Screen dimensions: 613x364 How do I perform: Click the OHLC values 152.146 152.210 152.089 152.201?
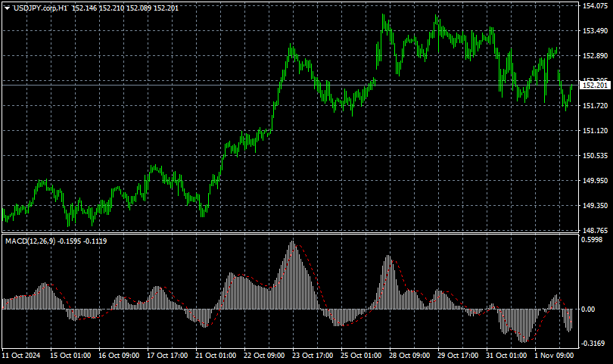[x=125, y=8]
